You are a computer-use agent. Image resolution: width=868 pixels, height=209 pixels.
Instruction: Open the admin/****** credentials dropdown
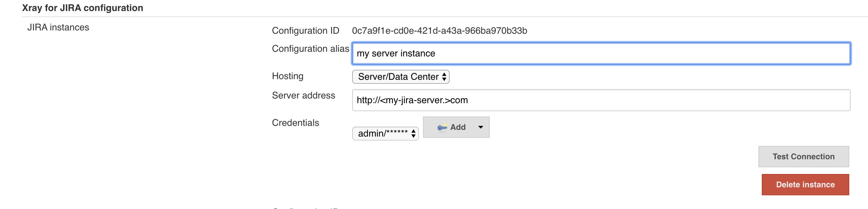click(385, 134)
